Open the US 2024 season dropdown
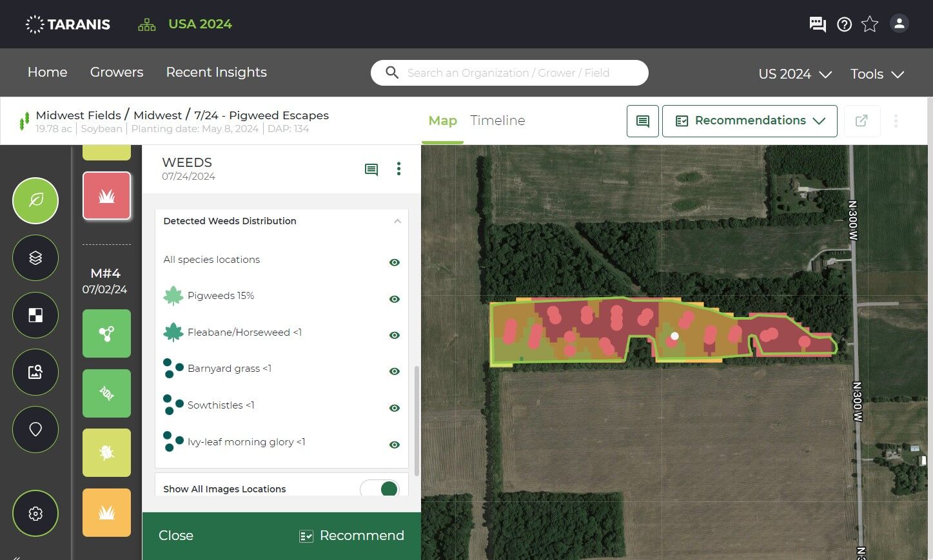This screenshot has height=560, width=933. pyautogui.click(x=795, y=74)
